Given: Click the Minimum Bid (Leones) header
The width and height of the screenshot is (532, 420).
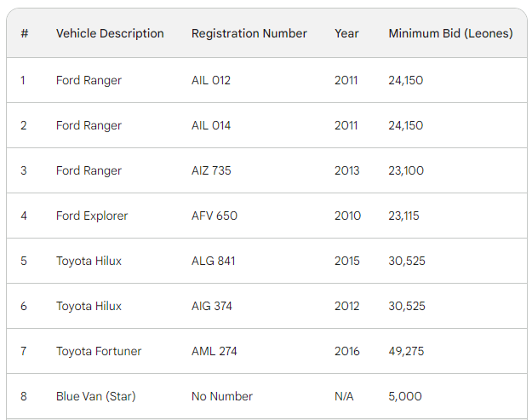Looking at the screenshot, I should coord(450,33).
